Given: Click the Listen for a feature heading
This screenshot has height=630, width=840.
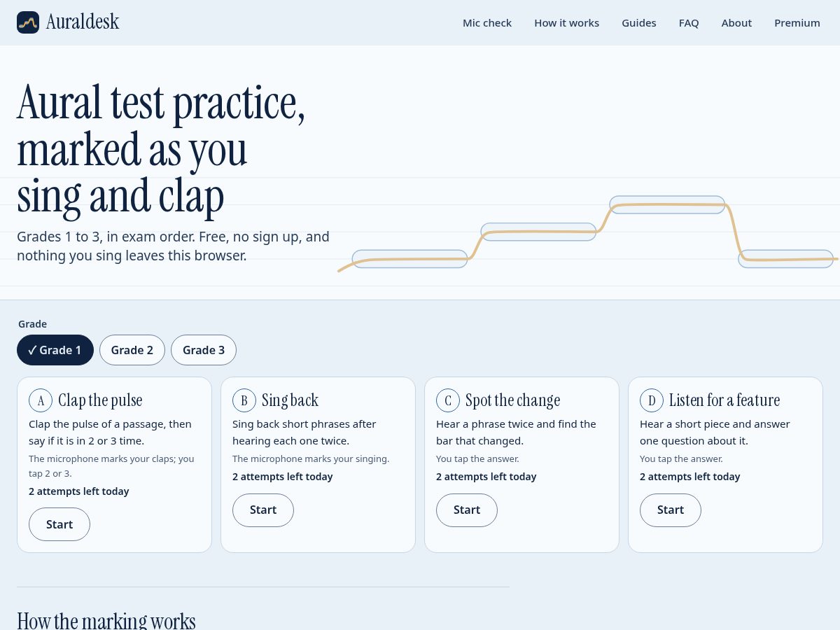Looking at the screenshot, I should tap(724, 400).
